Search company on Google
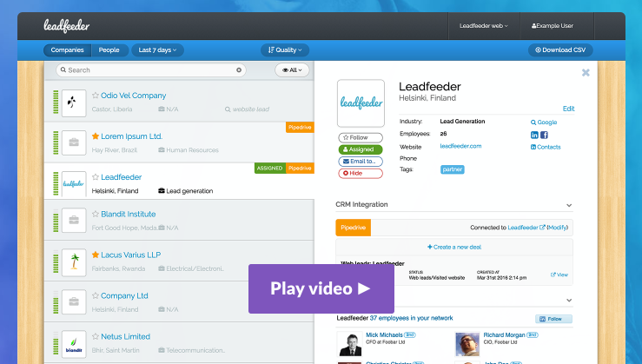642x364 pixels. (x=544, y=122)
